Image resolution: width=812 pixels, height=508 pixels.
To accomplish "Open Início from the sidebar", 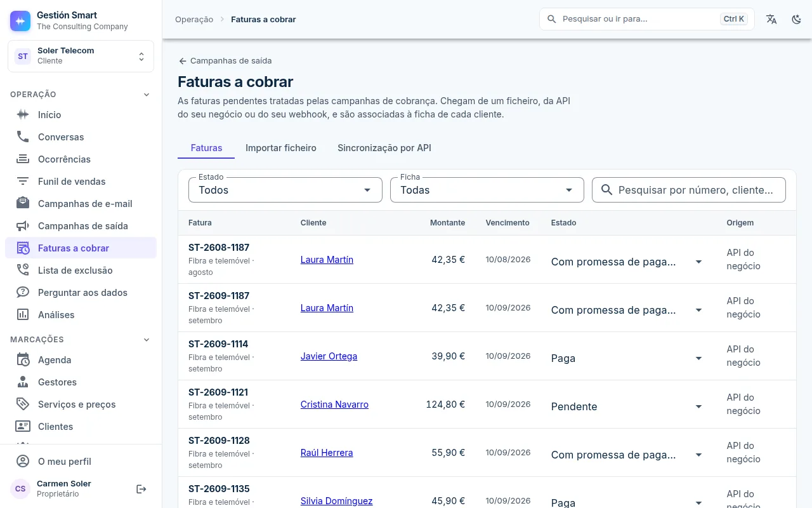I will 81,115.
